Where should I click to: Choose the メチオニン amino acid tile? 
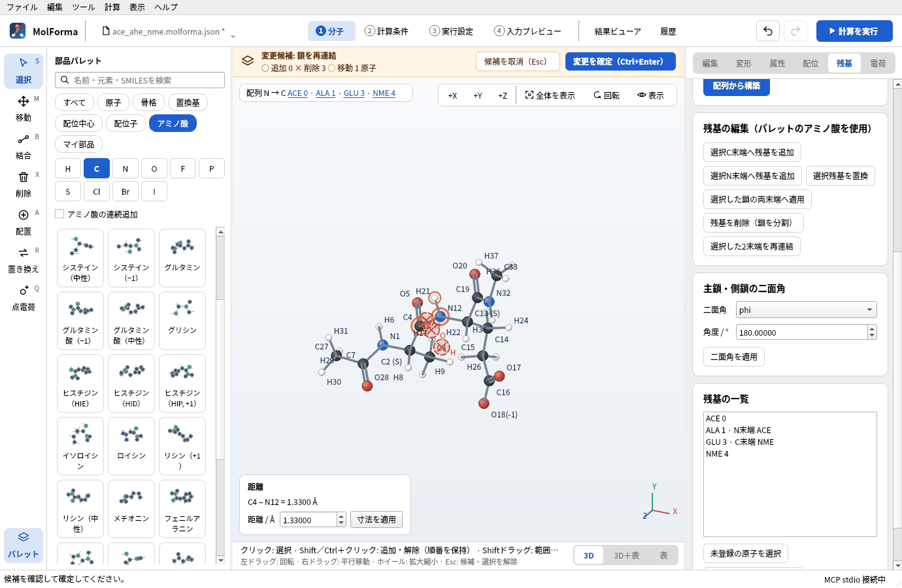(131, 508)
